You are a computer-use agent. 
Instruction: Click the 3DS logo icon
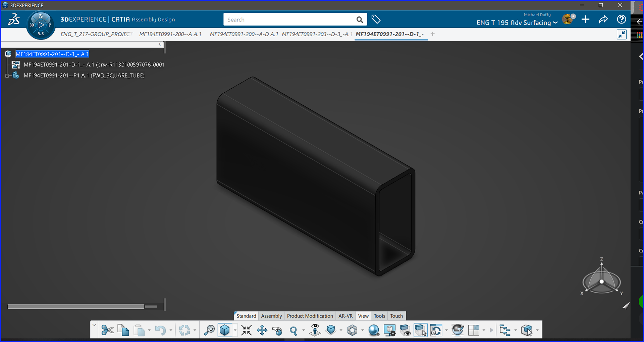[14, 19]
